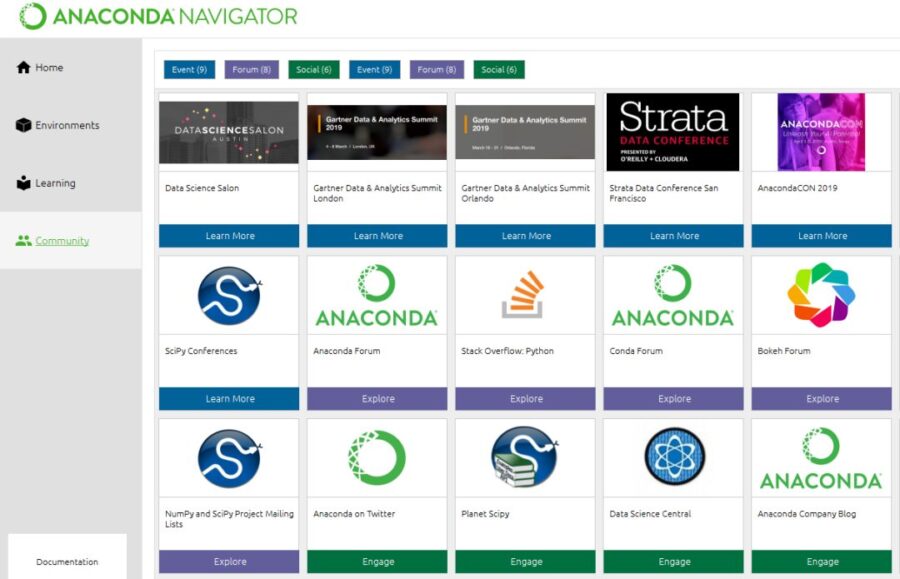This screenshot has height=579, width=900.
Task: Toggle the second Event (9) filter
Action: click(374, 69)
